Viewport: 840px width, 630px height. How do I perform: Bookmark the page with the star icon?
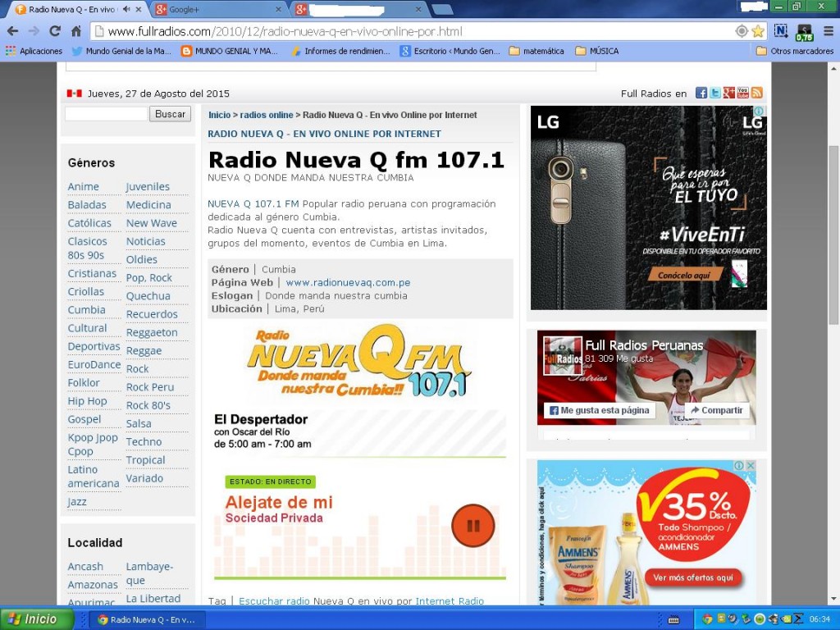759,30
